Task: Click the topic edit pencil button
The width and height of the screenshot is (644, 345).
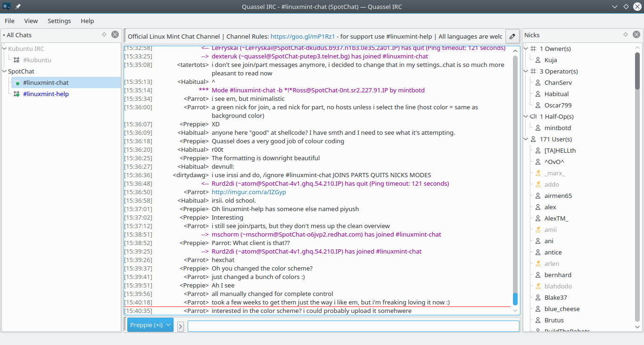Action: (x=512, y=36)
